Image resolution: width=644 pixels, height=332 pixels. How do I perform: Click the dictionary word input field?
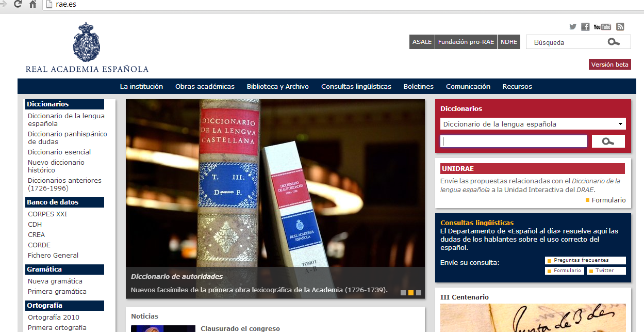514,141
